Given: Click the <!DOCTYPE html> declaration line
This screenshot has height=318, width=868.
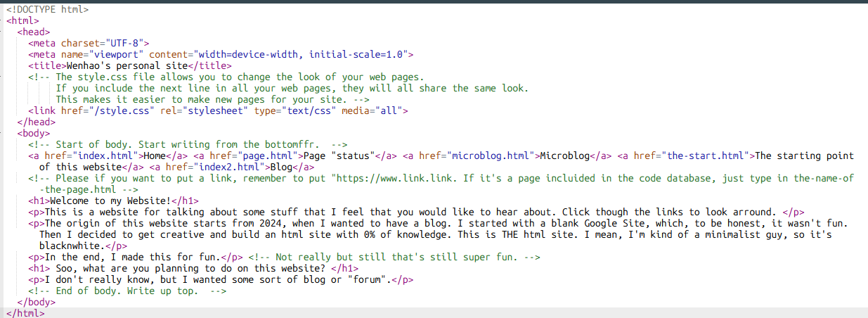Looking at the screenshot, I should click(47, 10).
